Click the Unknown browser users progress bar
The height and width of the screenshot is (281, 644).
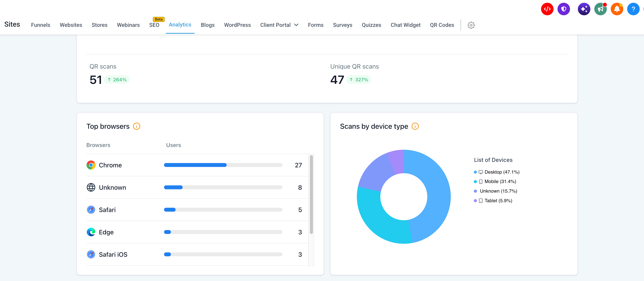[x=223, y=187]
